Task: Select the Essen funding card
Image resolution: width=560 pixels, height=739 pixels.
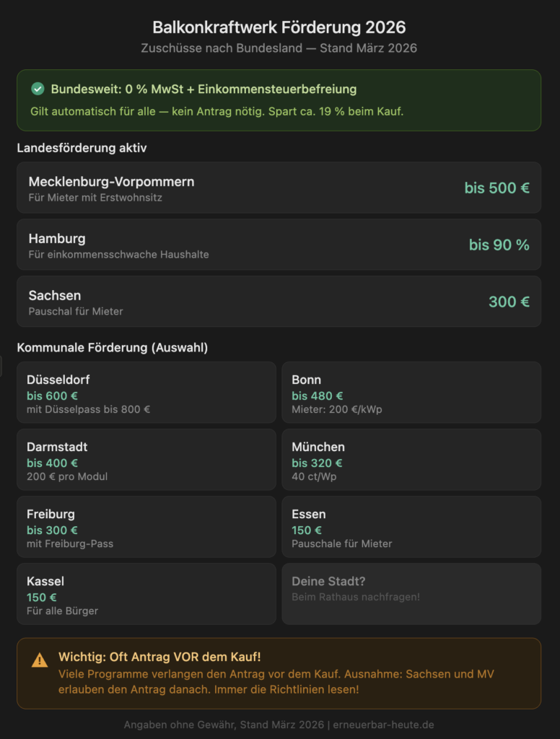Action: point(411,527)
